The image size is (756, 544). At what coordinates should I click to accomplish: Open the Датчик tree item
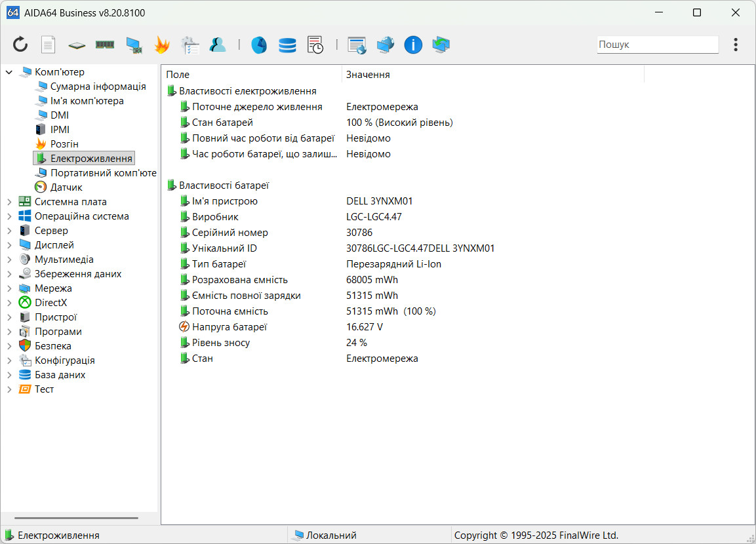tap(66, 187)
